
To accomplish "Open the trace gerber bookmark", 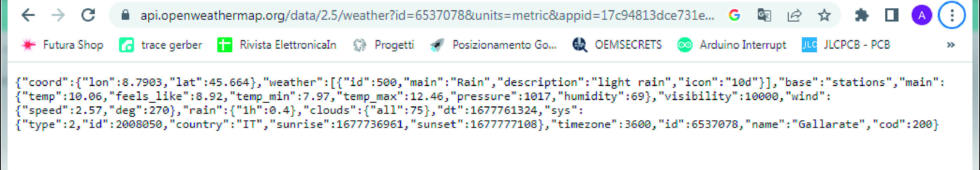I will tap(161, 45).
